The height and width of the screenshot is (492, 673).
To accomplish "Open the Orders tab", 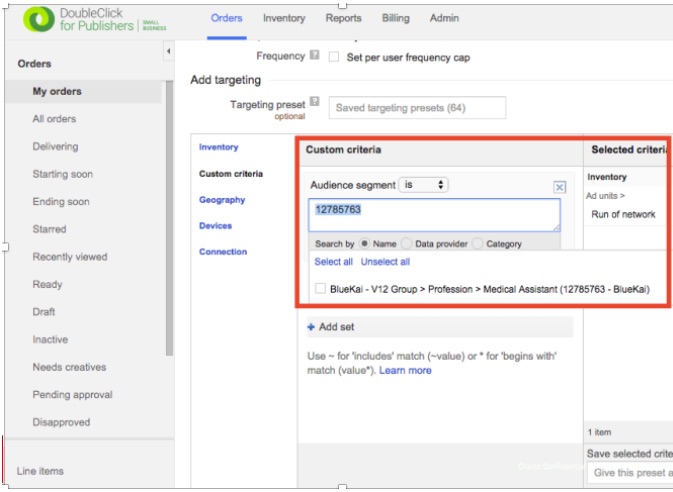I will click(x=227, y=18).
